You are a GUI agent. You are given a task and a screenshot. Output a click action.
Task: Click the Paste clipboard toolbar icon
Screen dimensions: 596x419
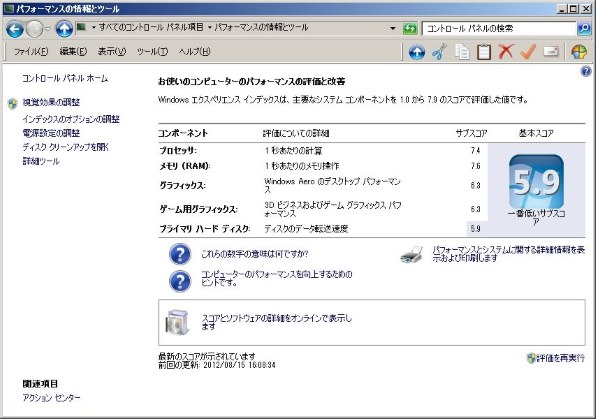tap(484, 52)
